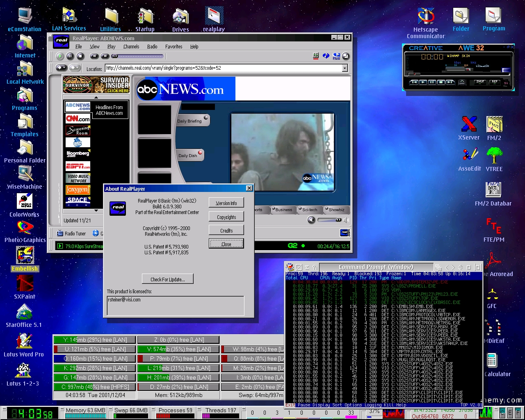Image resolution: width=525 pixels, height=420 pixels.
Task: Click the Copyrights button
Action: [226, 217]
